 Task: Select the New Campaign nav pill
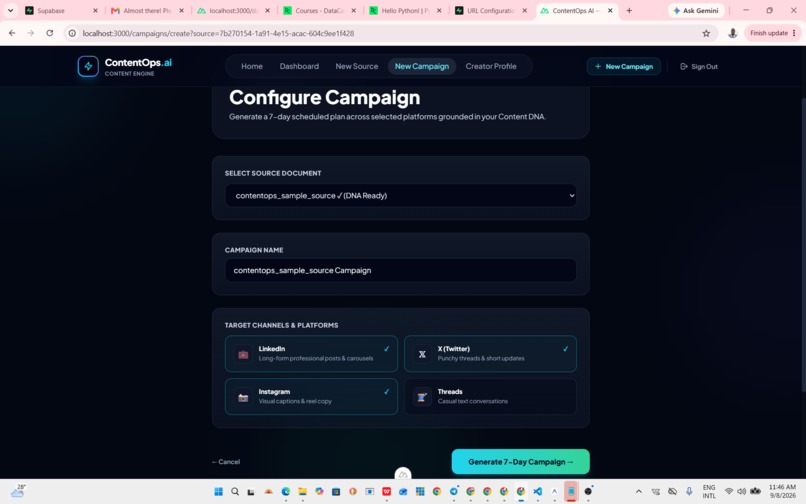(422, 66)
